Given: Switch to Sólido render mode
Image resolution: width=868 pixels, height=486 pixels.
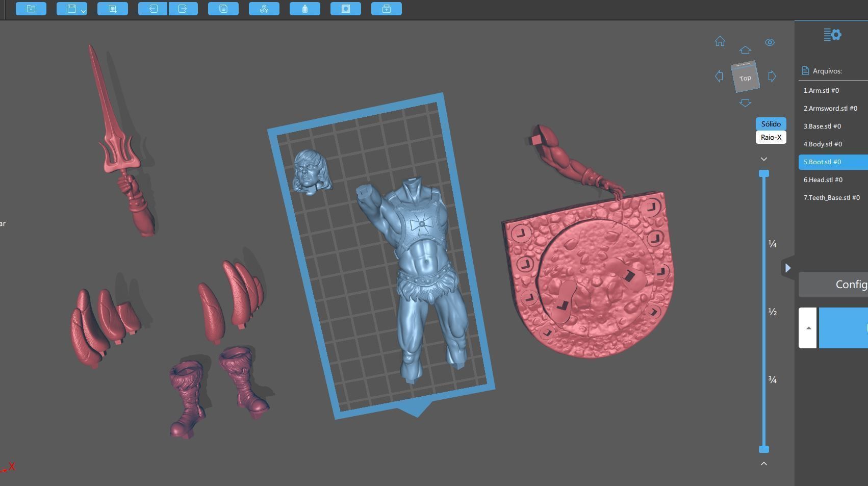Looking at the screenshot, I should click(771, 124).
